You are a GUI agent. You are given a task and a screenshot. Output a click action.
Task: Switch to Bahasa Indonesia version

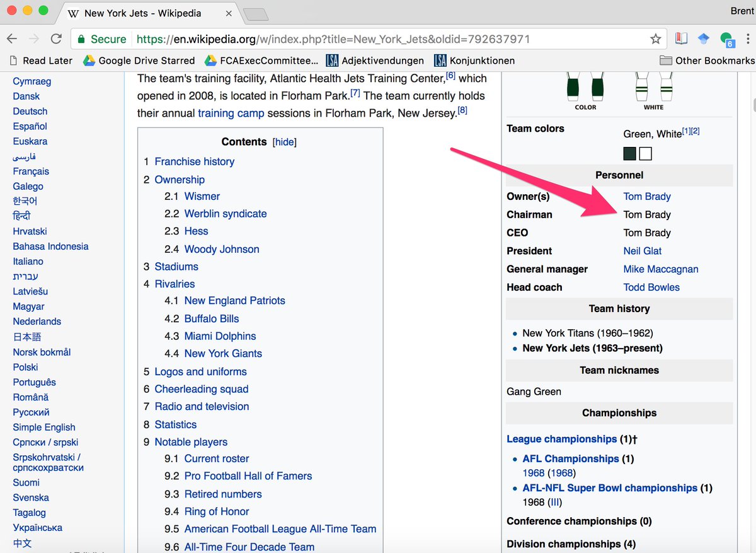50,247
